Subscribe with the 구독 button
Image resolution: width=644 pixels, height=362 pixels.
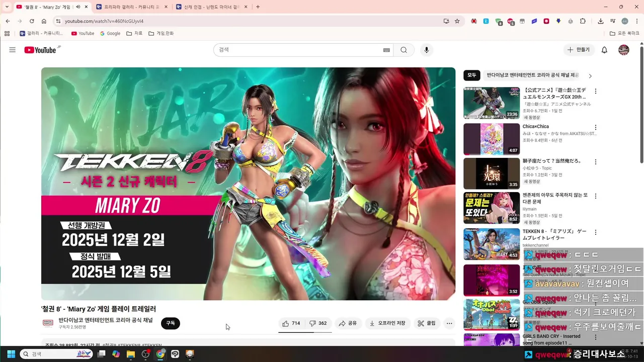(x=171, y=323)
